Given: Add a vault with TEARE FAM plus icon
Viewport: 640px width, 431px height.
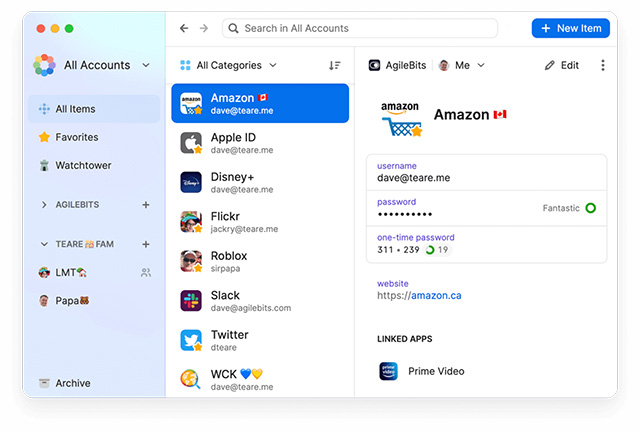Looking at the screenshot, I should point(146,244).
